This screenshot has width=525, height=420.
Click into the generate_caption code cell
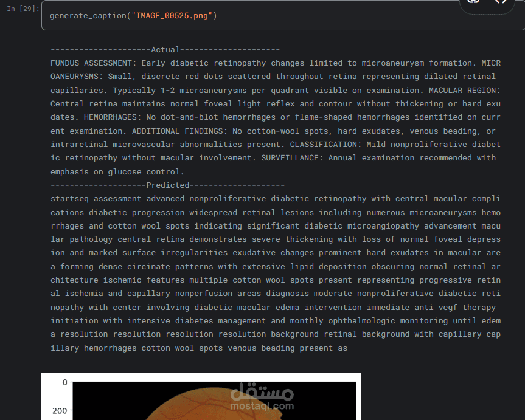click(283, 15)
